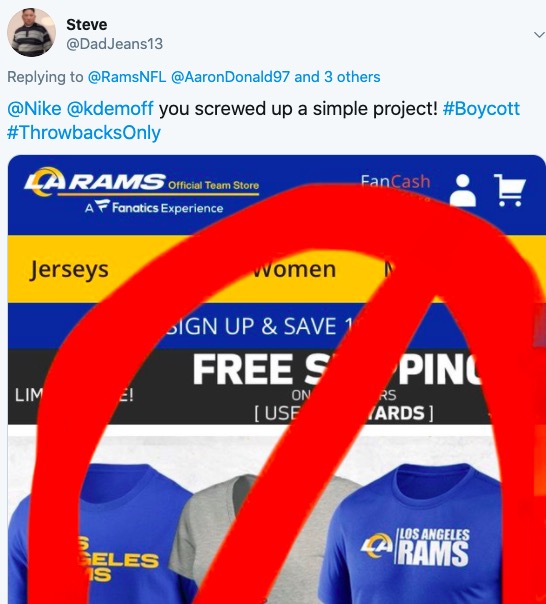Click the #ThrowbacksOnly hashtag
Screen dimensions: 546x604
[x=84, y=133]
